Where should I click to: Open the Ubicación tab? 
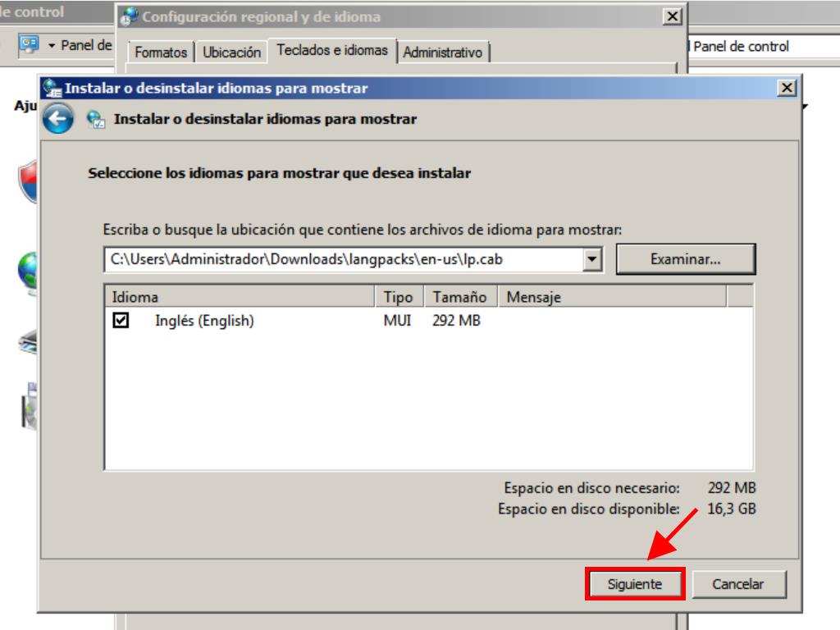[x=232, y=52]
